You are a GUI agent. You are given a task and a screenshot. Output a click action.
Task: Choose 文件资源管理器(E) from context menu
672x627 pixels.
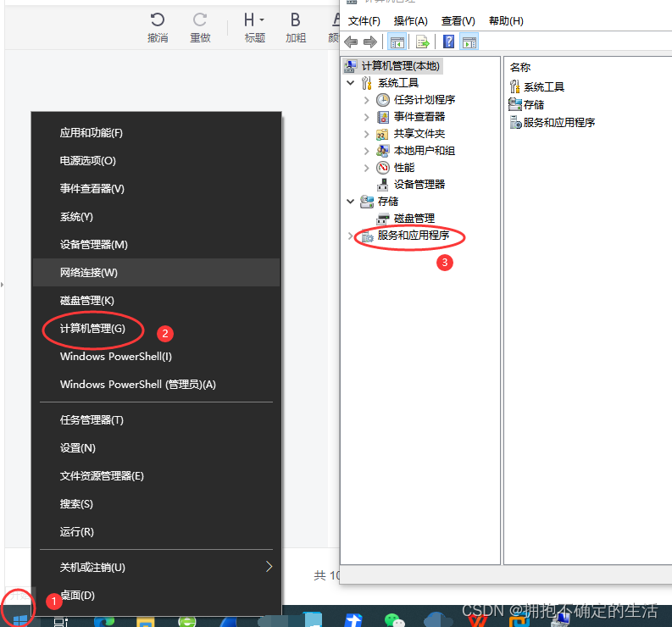pos(157,475)
